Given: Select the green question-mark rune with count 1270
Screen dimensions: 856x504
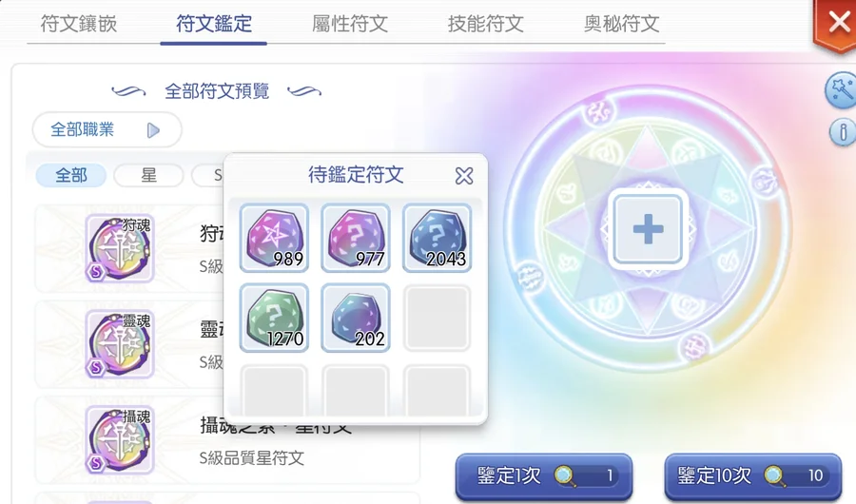Looking at the screenshot, I should pos(274,318).
